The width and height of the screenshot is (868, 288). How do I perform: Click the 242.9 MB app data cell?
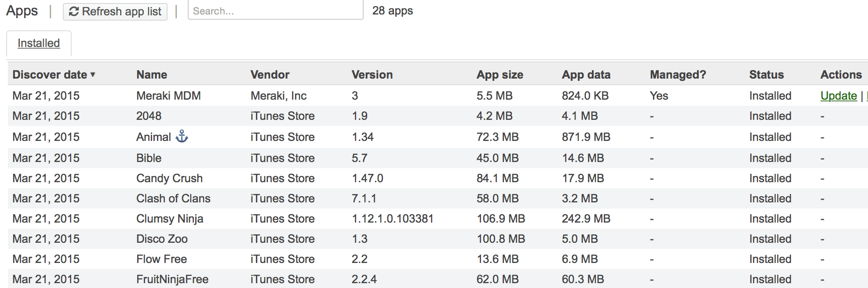(586, 219)
